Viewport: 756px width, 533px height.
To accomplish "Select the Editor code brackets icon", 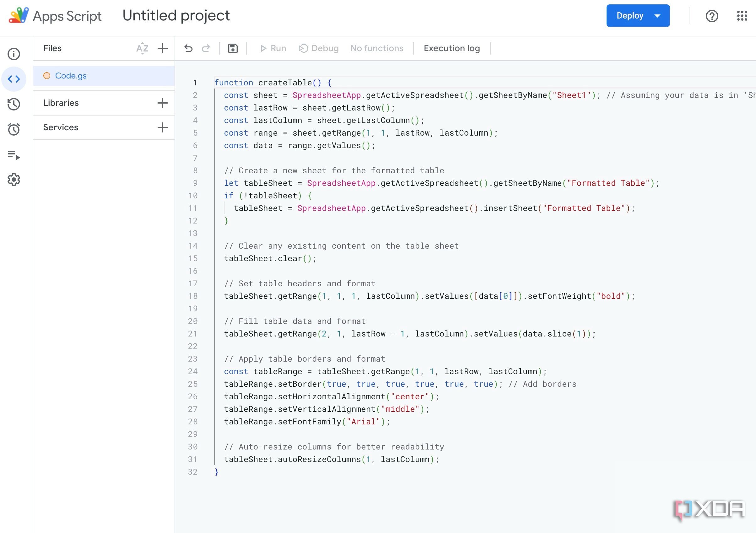I will [x=14, y=79].
